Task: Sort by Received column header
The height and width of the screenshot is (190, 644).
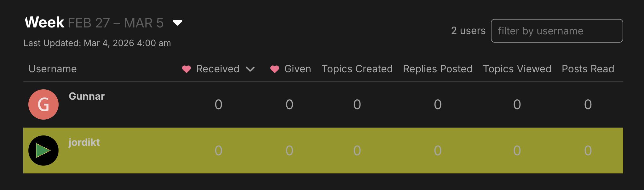Action: click(218, 69)
